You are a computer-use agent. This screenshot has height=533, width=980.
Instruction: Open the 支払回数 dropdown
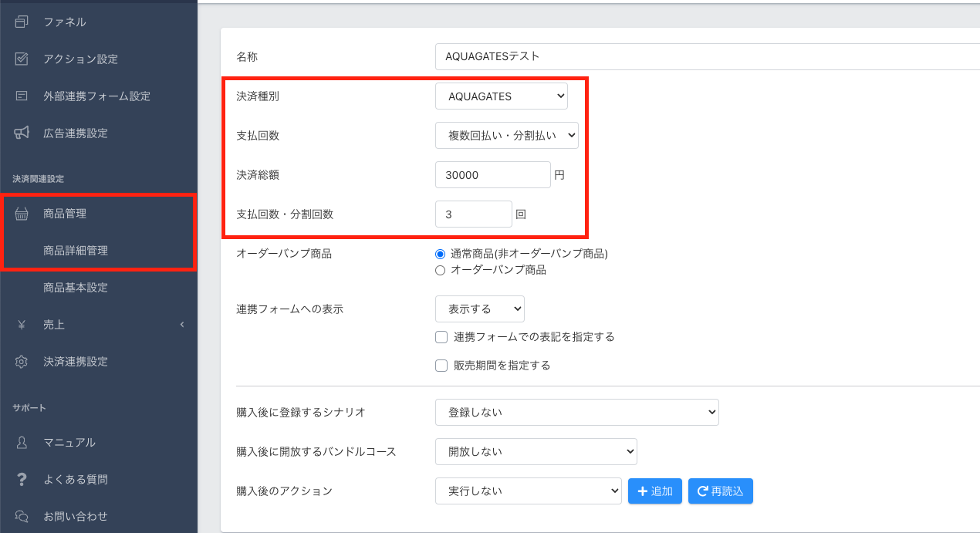[x=506, y=135]
